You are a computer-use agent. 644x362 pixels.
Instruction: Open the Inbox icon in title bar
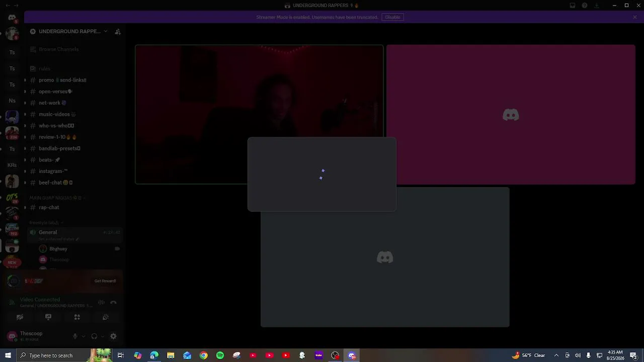[573, 6]
